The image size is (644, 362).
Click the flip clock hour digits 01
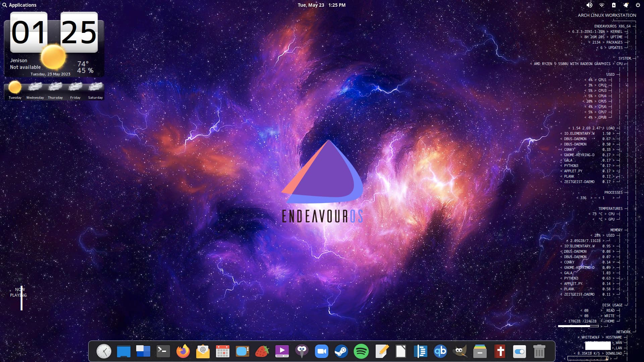point(29,33)
